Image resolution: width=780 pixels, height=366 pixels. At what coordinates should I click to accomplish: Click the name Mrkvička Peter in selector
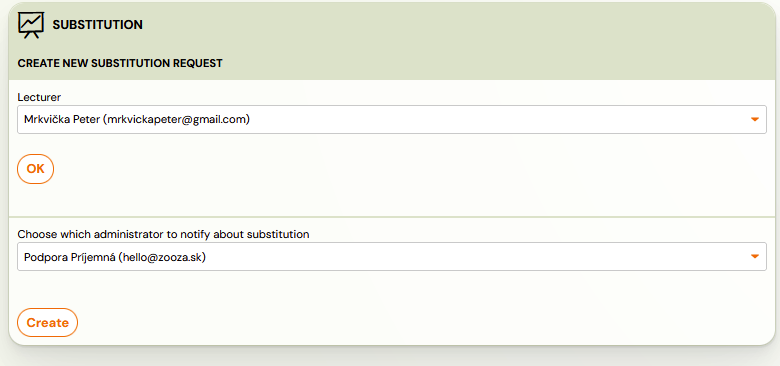62,119
